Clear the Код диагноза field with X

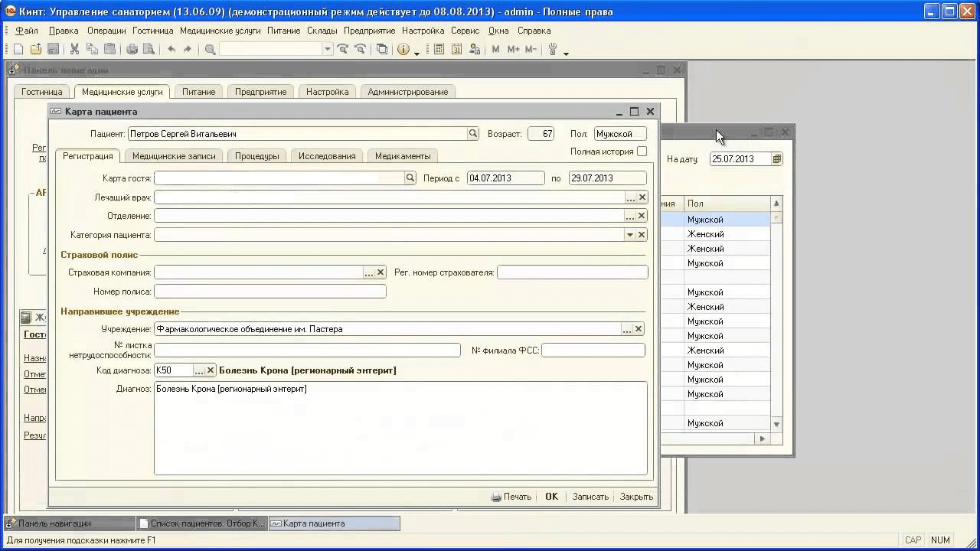pos(211,370)
